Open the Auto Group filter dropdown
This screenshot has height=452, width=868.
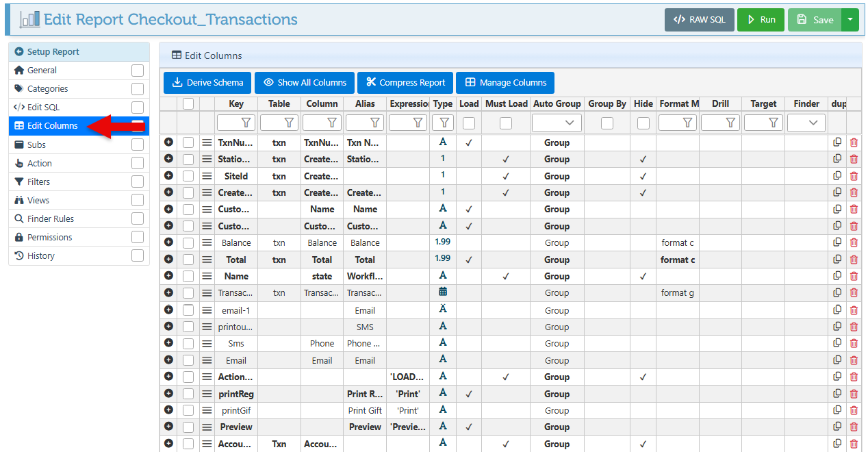click(557, 123)
